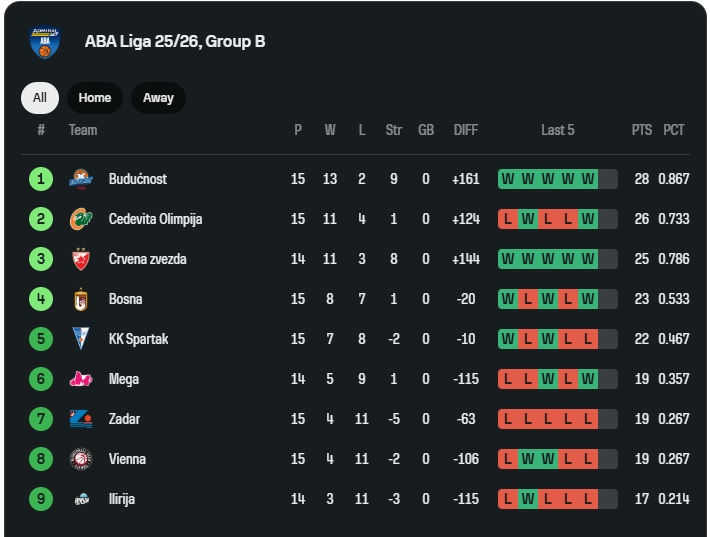
Task: Click the Zadar team logo
Action: [x=80, y=419]
